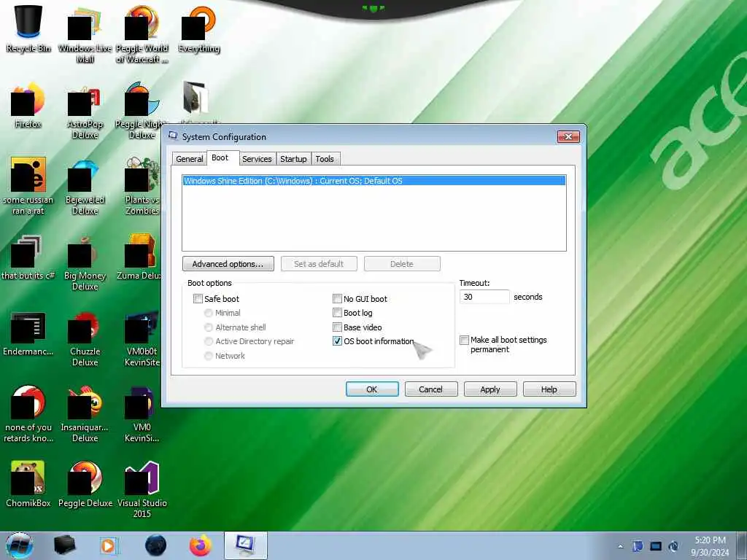Viewport: 747px width, 560px height.
Task: Select Peggle World of Warcraft desktop icon
Action: pyautogui.click(x=142, y=34)
